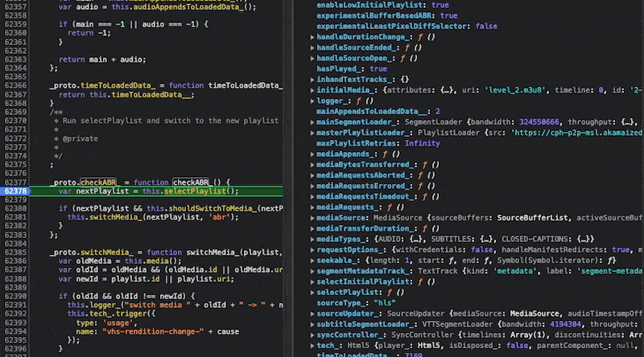Screen dimensions: 644x357
Task: Click 'var newId = playlist.id || playlist.uri;' line
Action: [x=147, y=279]
